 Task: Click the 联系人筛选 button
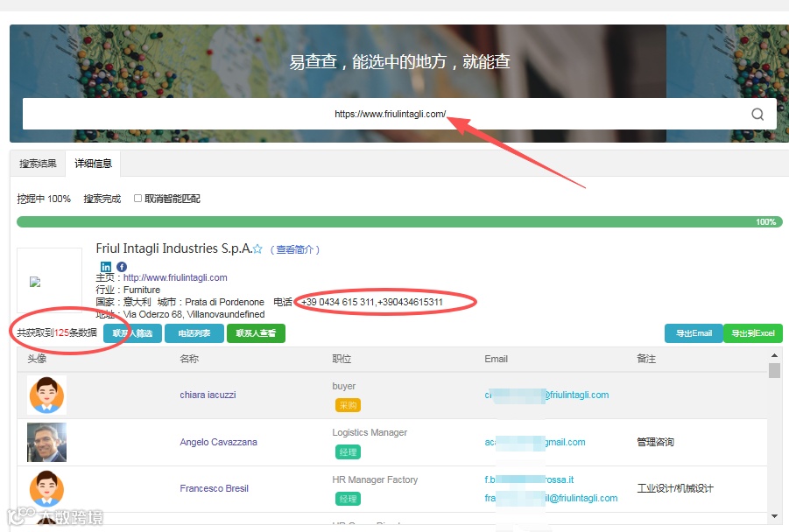(132, 333)
